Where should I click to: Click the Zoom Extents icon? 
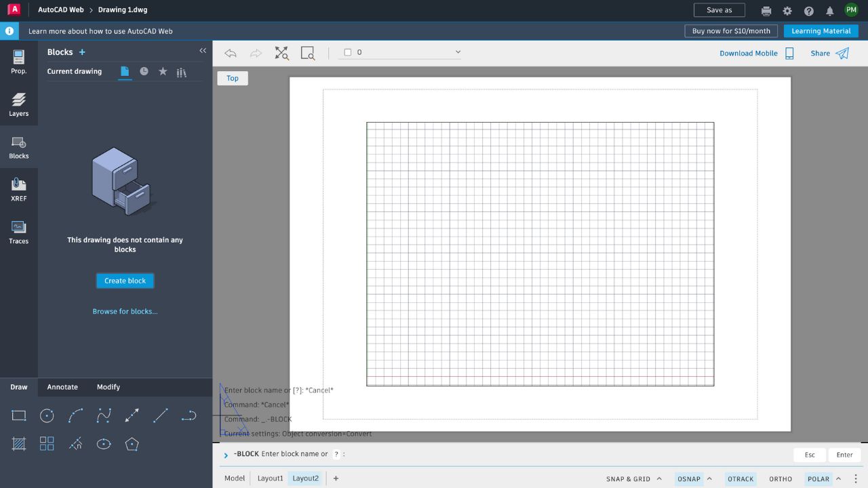[x=281, y=53]
